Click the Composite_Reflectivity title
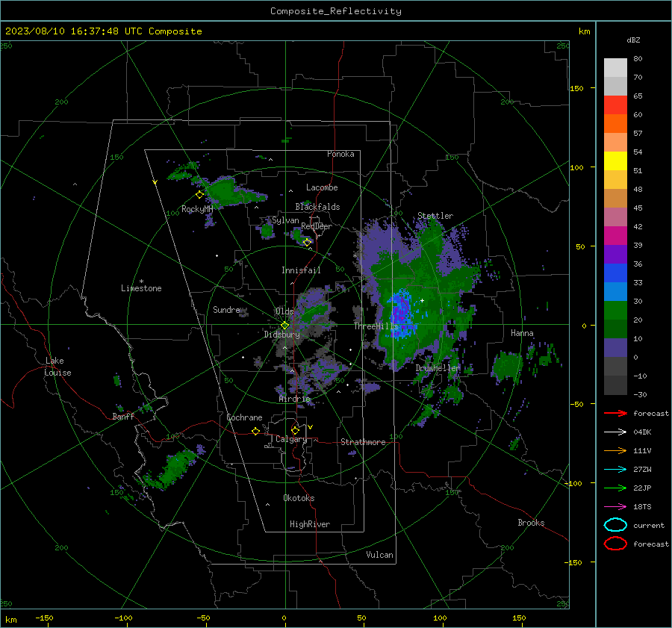The image size is (672, 628). click(336, 11)
